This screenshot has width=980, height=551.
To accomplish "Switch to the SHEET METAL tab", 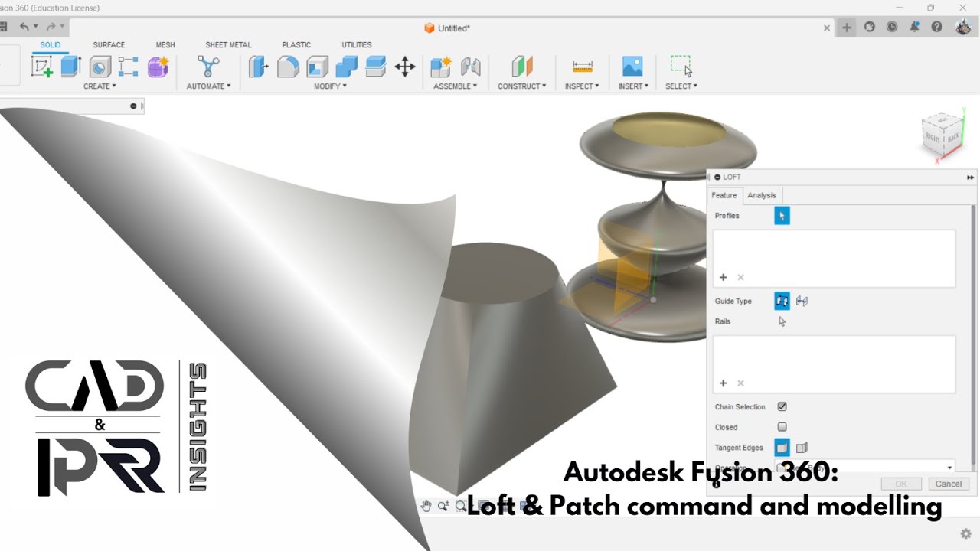I will pos(228,45).
